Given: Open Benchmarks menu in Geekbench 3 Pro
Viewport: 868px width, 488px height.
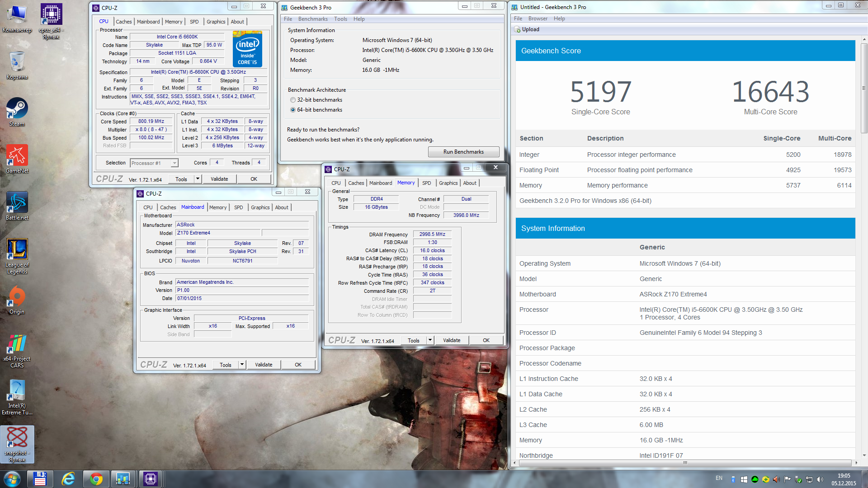Looking at the screenshot, I should pos(313,19).
